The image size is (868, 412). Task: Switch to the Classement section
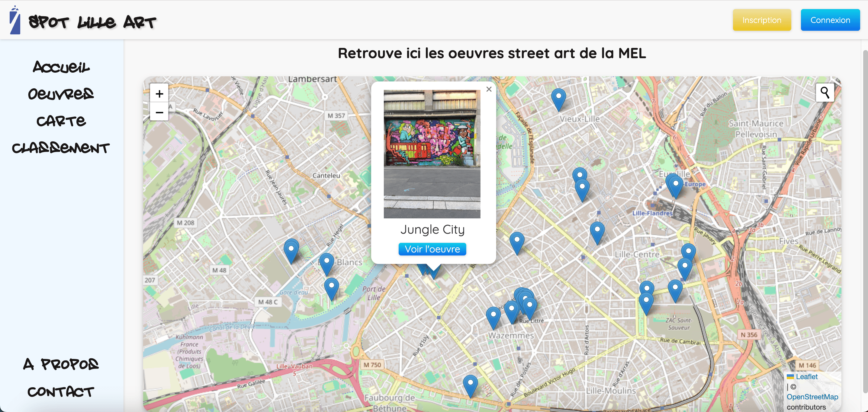61,148
